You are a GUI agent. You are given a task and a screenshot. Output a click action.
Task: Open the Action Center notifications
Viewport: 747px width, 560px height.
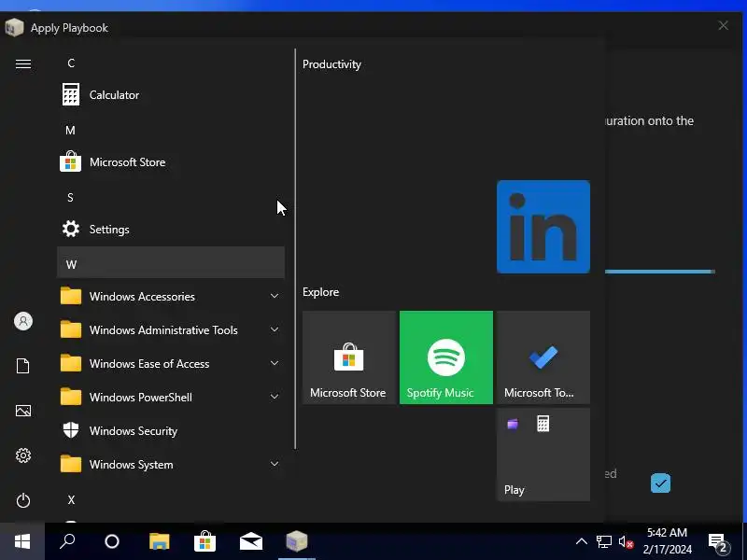pyautogui.click(x=719, y=542)
